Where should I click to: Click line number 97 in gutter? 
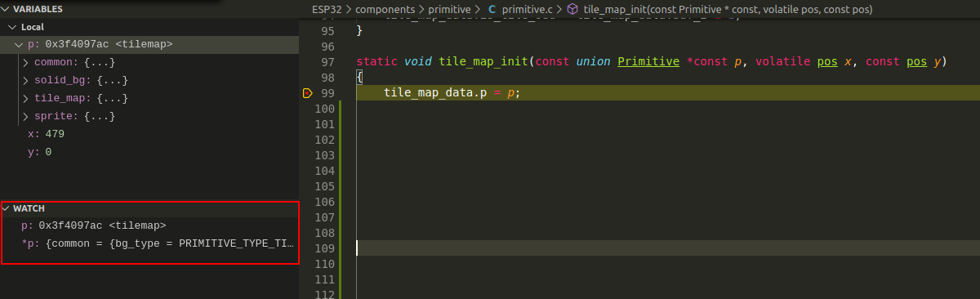click(x=327, y=62)
